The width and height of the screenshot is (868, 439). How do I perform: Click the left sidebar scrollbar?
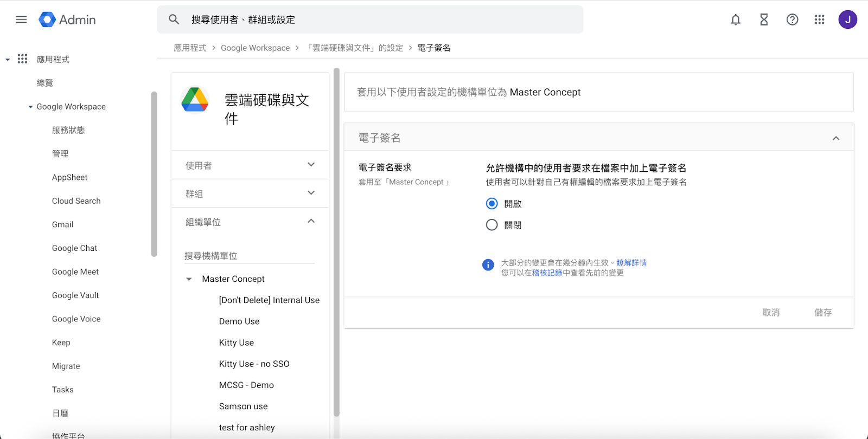154,174
